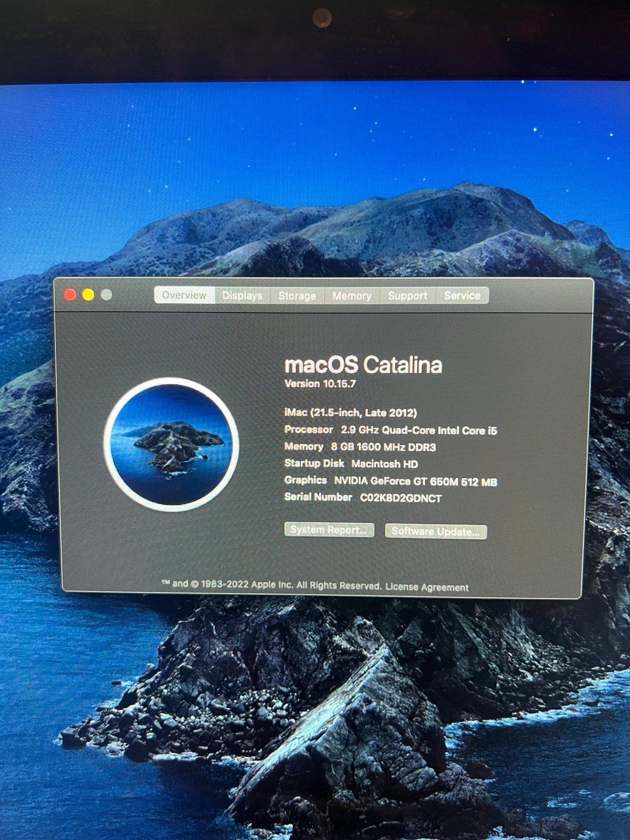Select the iMac (21.5-inch, Late 2012) text
The image size is (630, 840).
[351, 413]
